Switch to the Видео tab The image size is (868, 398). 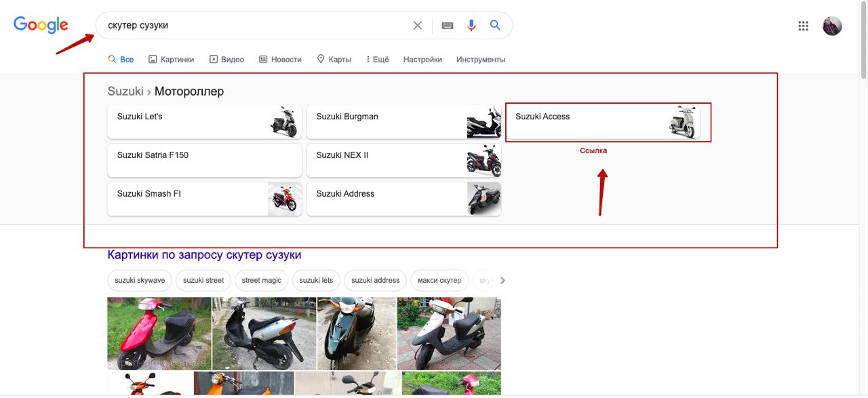tap(226, 60)
